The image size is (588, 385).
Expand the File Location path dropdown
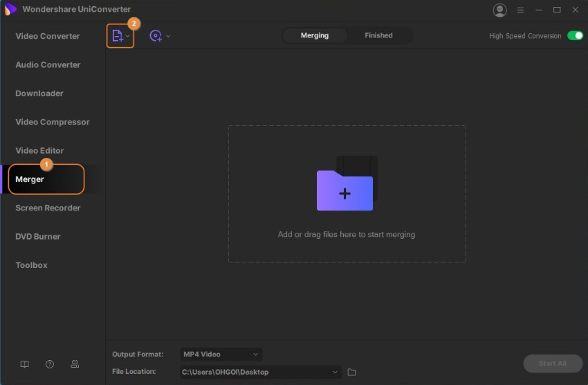[336, 372]
